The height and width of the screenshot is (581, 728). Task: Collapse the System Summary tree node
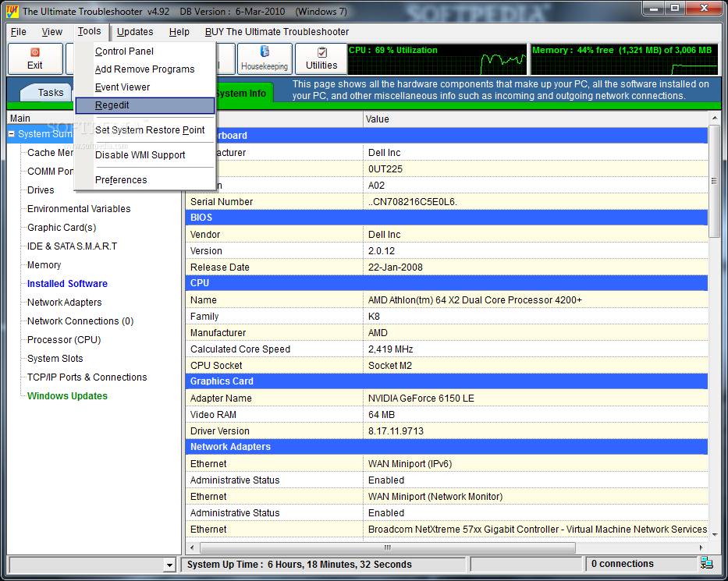(12, 133)
